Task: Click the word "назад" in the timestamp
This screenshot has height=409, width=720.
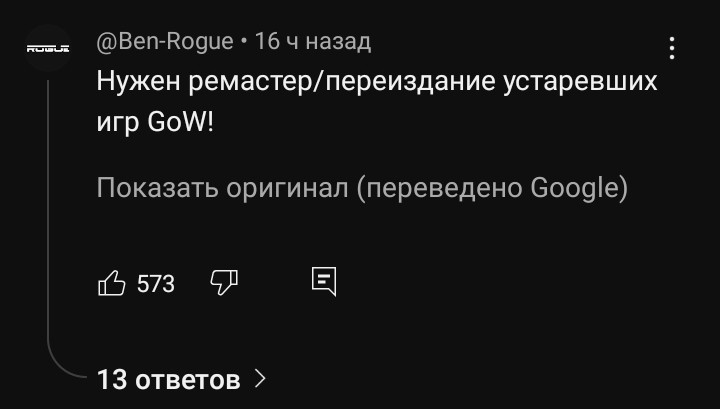Action: pyautogui.click(x=338, y=42)
